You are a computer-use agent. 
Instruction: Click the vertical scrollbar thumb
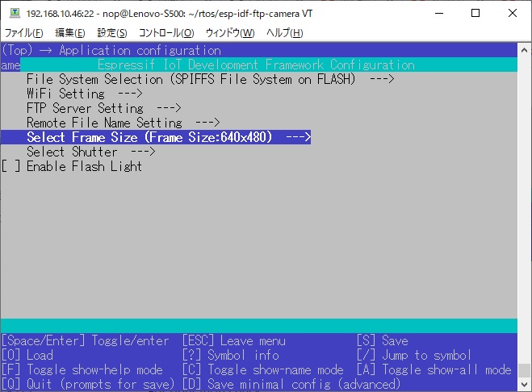tap(524, 370)
